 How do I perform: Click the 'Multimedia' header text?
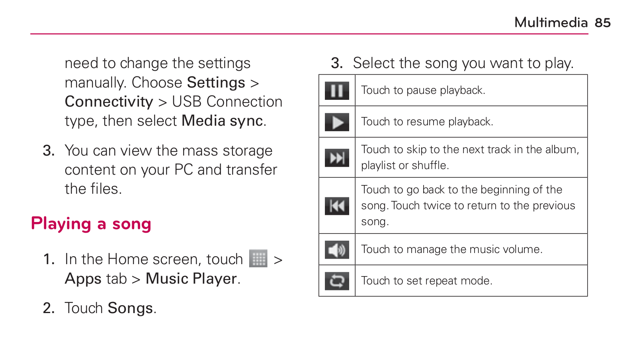(551, 23)
